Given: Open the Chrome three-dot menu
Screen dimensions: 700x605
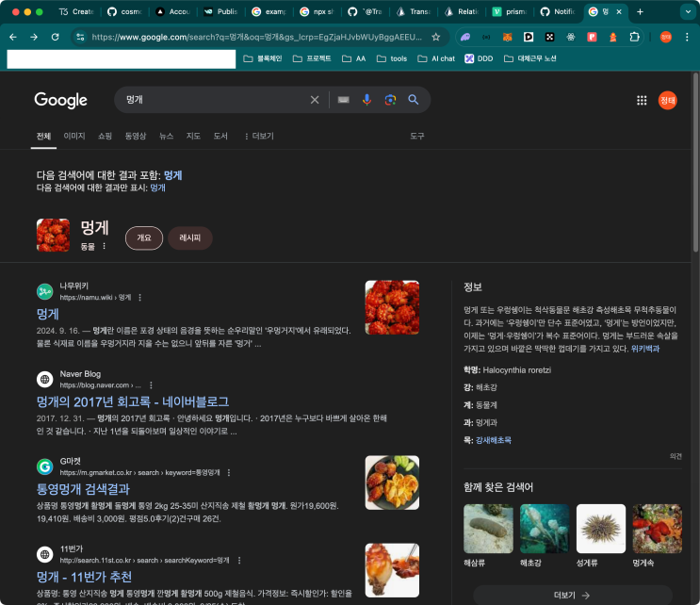Looking at the screenshot, I should pos(687,37).
